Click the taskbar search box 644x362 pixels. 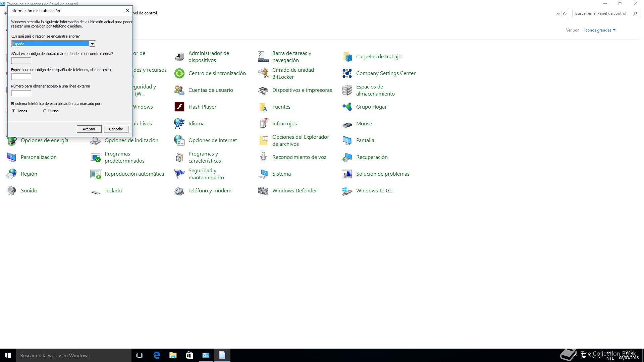(74, 355)
